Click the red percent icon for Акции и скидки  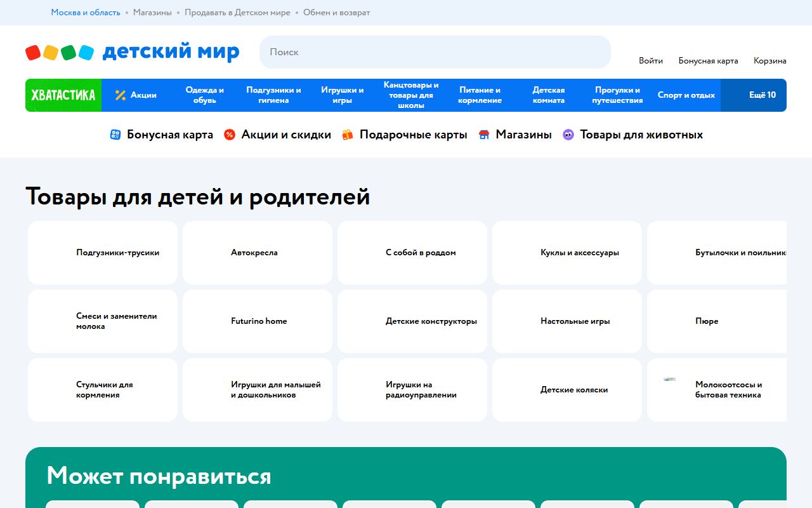(x=230, y=135)
